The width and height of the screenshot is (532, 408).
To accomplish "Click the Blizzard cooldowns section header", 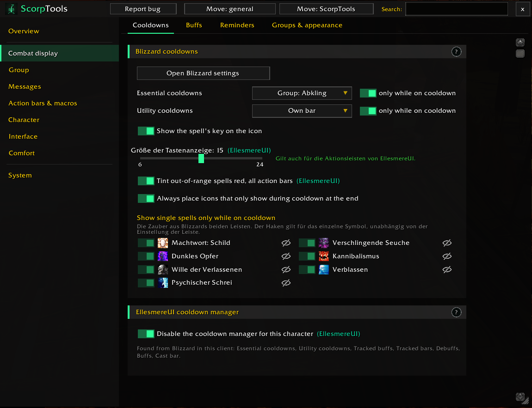I will click(x=297, y=52).
